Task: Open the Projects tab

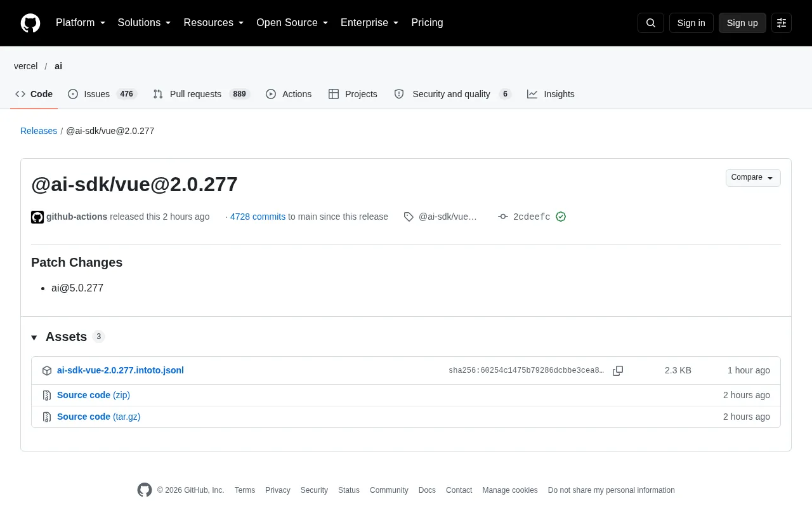Action: 353,94
